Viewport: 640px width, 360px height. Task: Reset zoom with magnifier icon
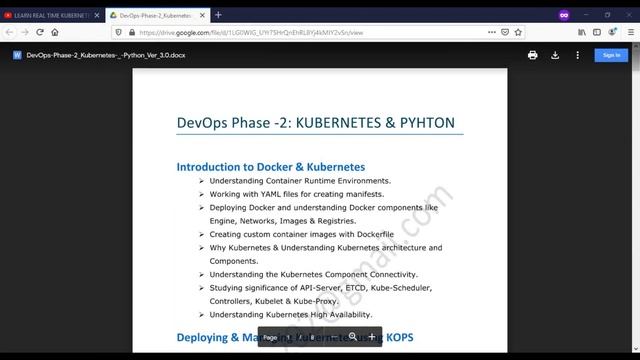(353, 337)
